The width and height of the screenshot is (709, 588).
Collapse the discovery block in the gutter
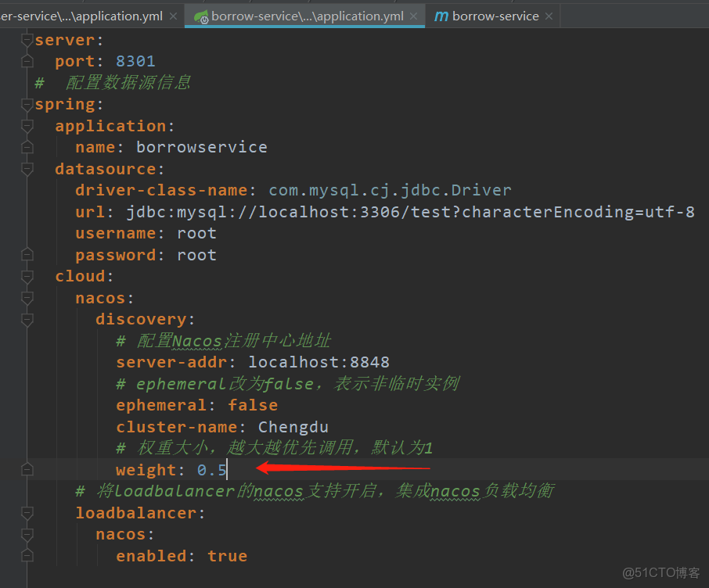click(27, 318)
